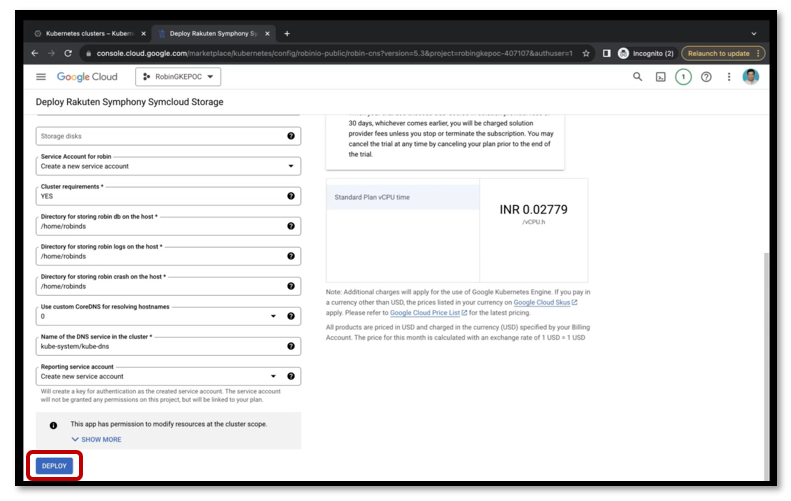Screen dimensions: 791x501
Task: Show help for DNS service name
Action: coord(291,346)
